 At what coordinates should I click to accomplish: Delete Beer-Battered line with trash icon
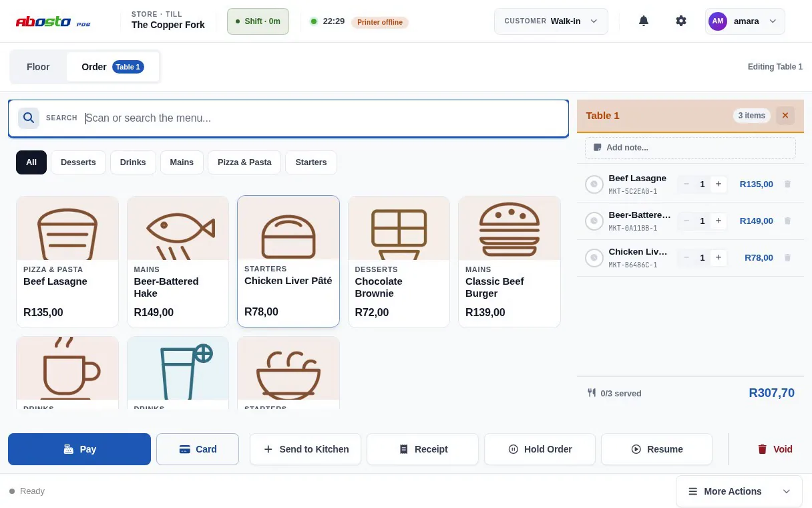(787, 221)
